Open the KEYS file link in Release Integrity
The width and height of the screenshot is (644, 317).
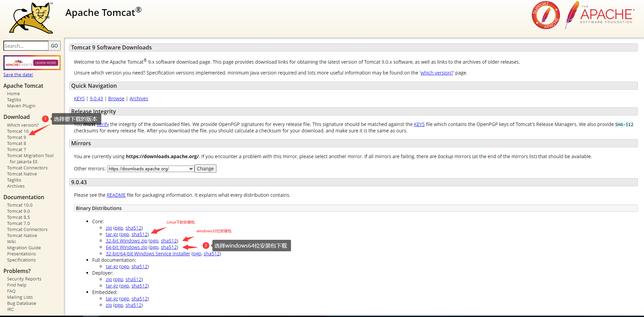[x=419, y=124]
